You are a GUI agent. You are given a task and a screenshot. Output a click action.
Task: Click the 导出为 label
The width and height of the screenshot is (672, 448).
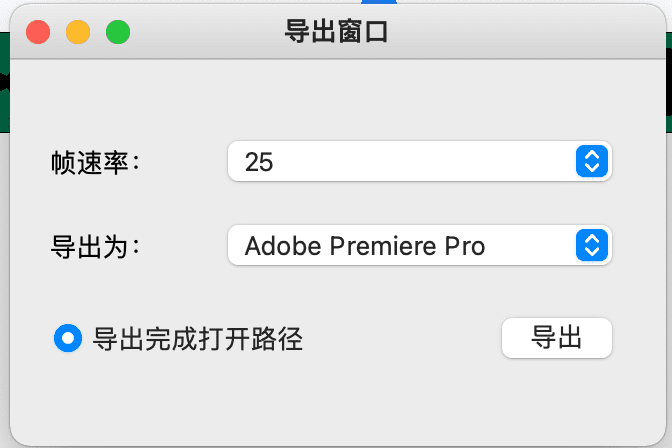[96, 247]
